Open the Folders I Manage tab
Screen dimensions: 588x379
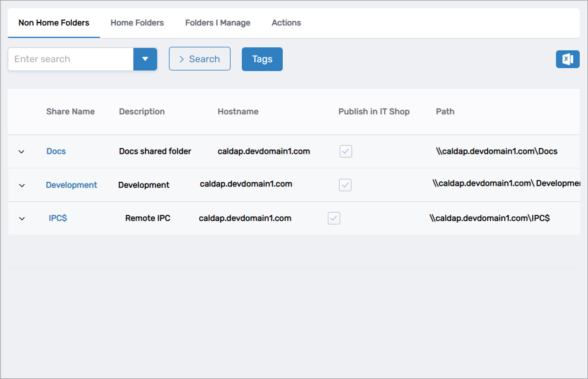click(218, 23)
